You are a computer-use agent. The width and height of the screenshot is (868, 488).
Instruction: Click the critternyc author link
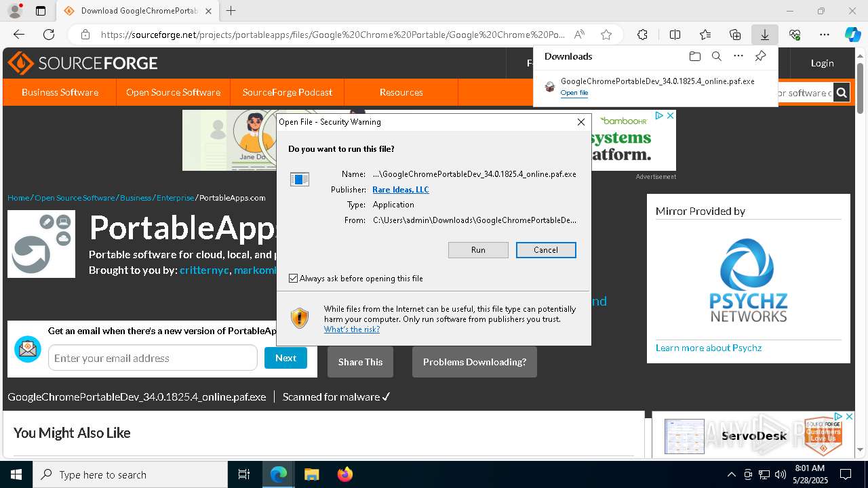pyautogui.click(x=204, y=270)
